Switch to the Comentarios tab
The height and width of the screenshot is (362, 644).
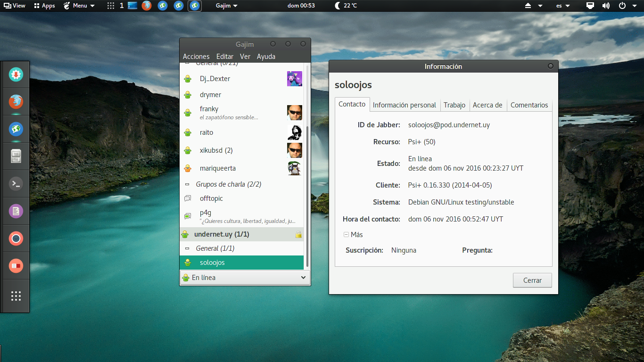[x=529, y=105]
